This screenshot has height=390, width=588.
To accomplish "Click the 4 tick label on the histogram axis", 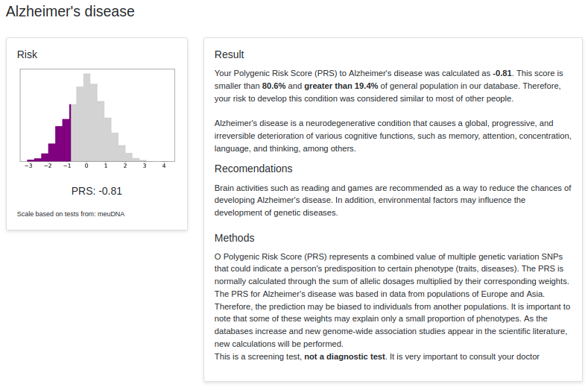I will point(164,166).
